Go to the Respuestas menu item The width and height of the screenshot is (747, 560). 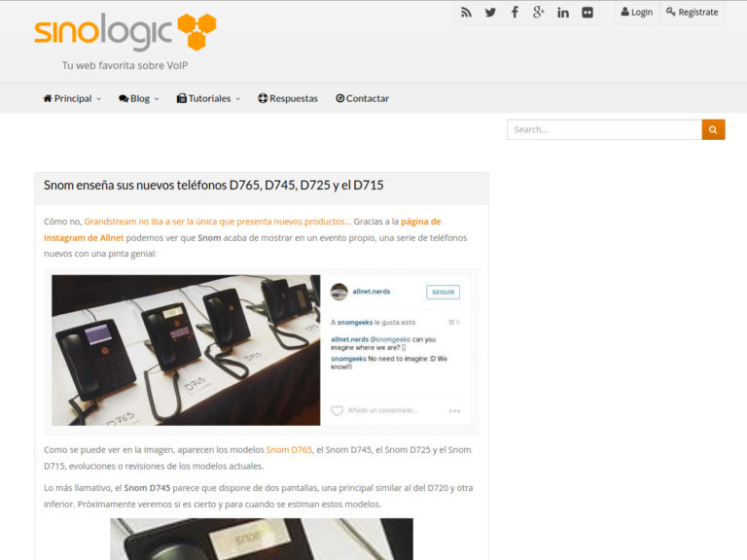(288, 98)
